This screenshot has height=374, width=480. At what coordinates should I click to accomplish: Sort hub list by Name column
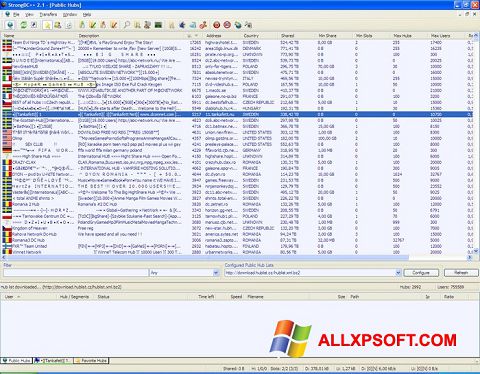(x=39, y=36)
